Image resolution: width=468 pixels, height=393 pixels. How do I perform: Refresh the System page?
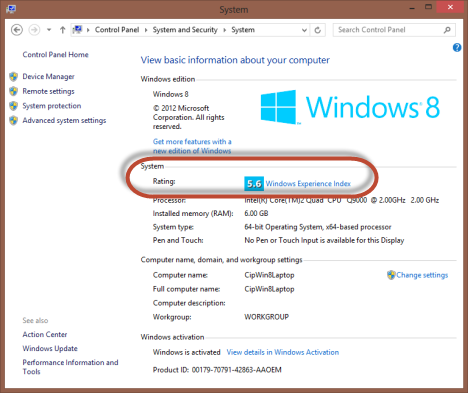[318, 30]
